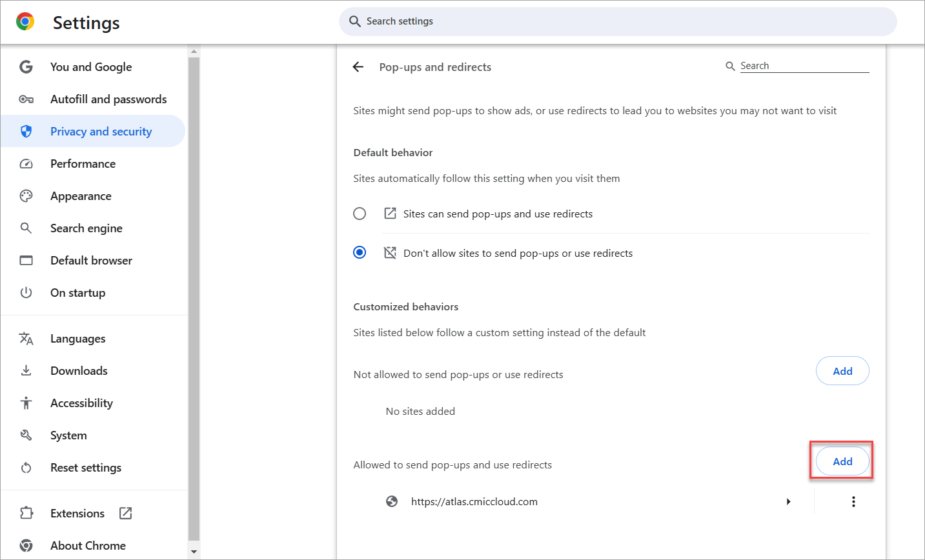The image size is (925, 560).
Task: Click the key icon for Autofill and passwords
Action: (x=26, y=99)
